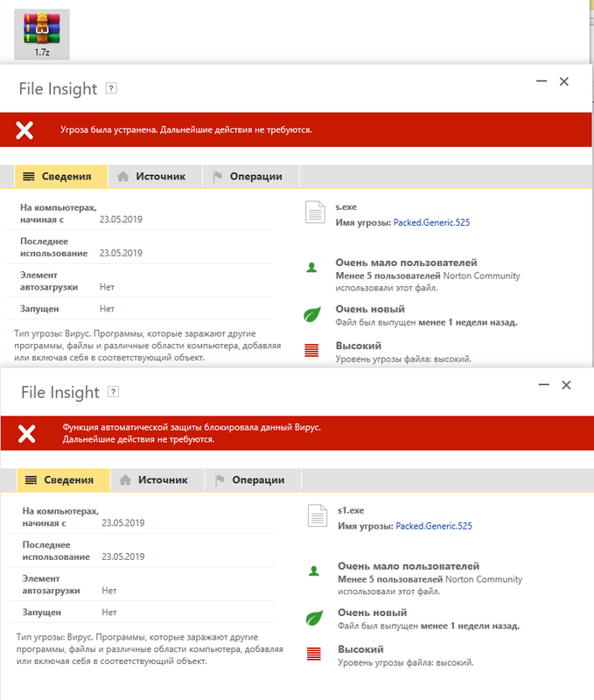This screenshot has height=700, width=594.
Task: Click 'Угроза была устранена' message text
Action: point(186,129)
